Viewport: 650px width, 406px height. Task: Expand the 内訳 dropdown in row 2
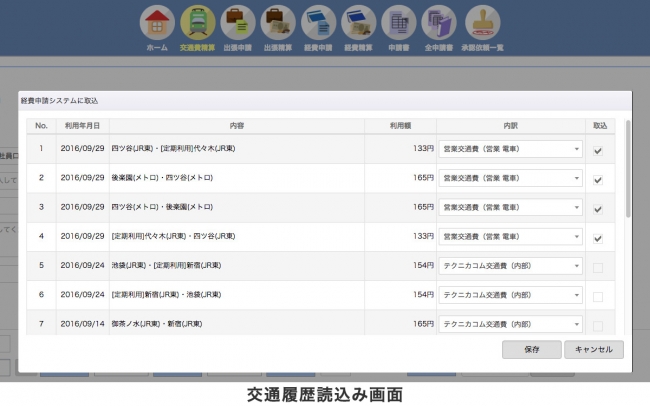510,179
